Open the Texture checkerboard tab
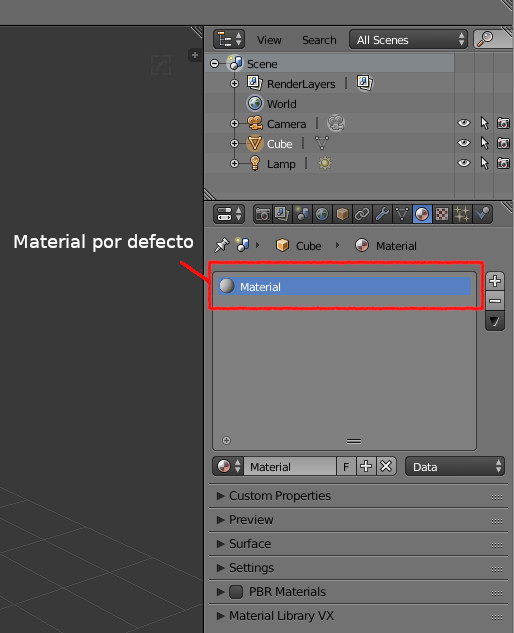The height and width of the screenshot is (633, 514). tap(442, 214)
